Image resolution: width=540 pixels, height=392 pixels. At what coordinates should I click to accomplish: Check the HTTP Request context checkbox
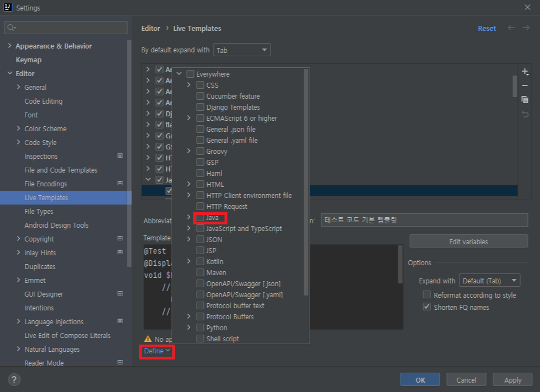[x=200, y=206]
